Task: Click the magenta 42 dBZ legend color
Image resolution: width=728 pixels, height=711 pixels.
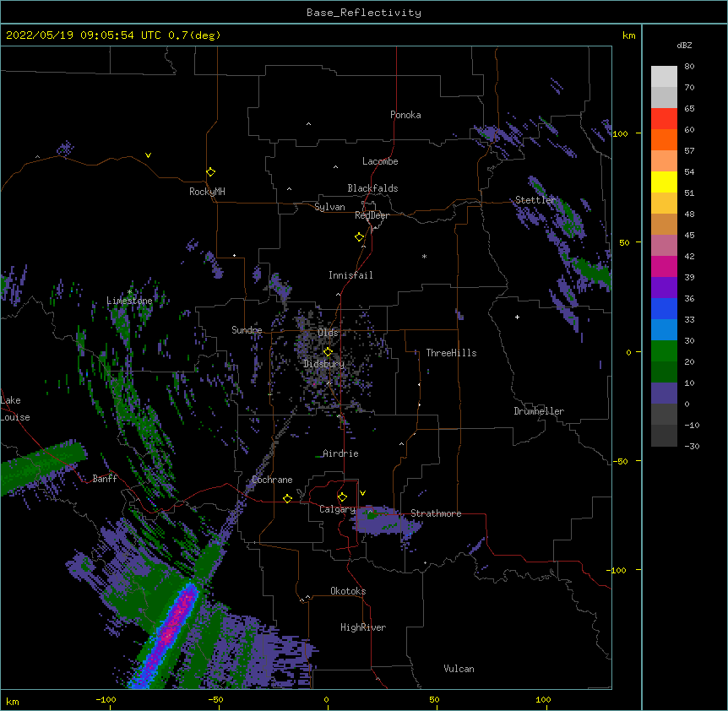Action: pyautogui.click(x=664, y=266)
